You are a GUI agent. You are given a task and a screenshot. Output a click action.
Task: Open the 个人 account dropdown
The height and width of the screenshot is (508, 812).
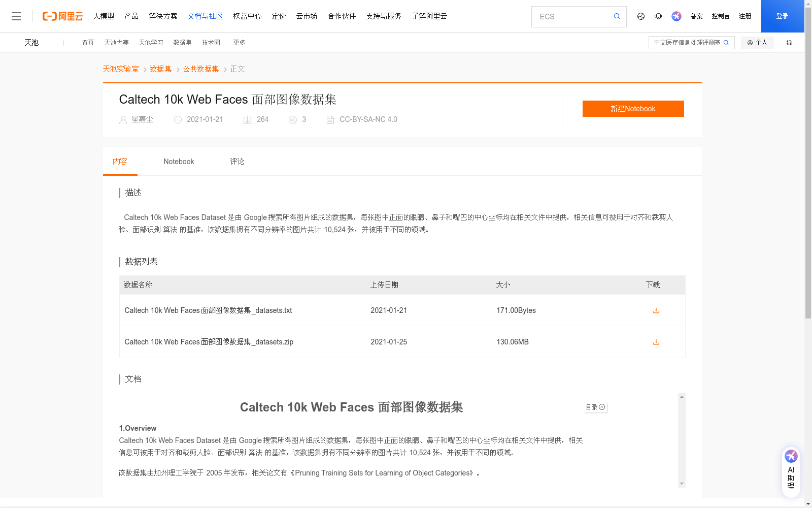click(x=757, y=43)
